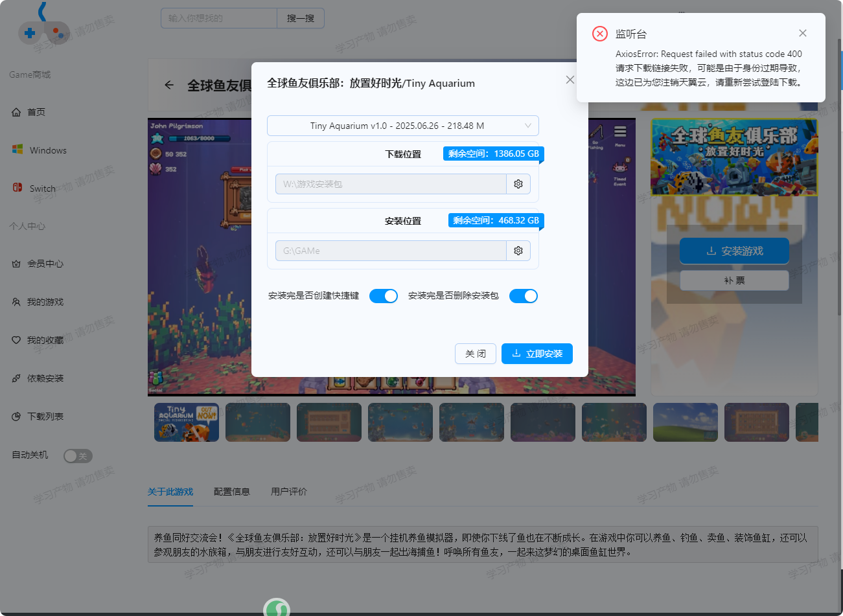The width and height of the screenshot is (843, 616).
Task: Click 个人中心 section heading
Action: [x=27, y=226]
